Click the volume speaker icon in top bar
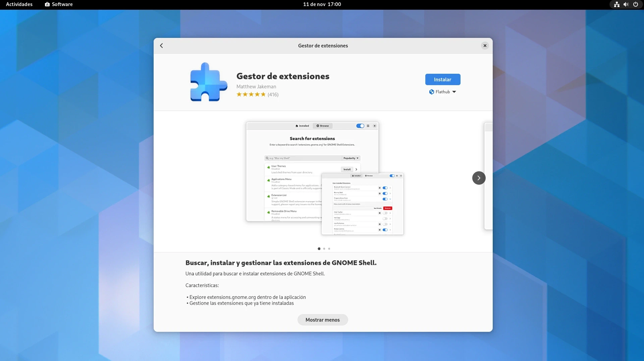The image size is (644, 361). 626,4
